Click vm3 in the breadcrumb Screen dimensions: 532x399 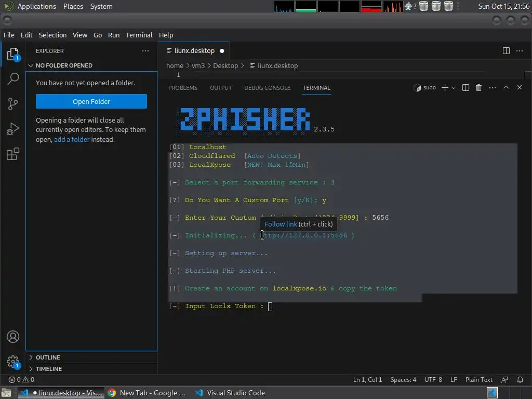tap(198, 66)
